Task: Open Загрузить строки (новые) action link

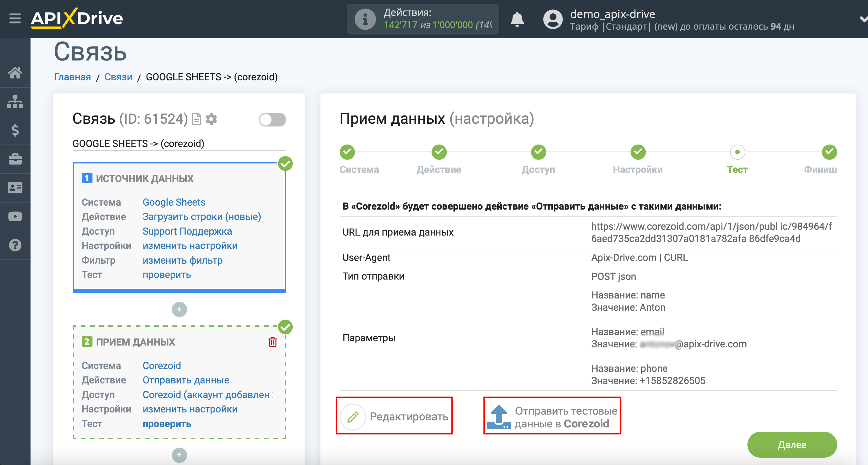Action: 202,217
